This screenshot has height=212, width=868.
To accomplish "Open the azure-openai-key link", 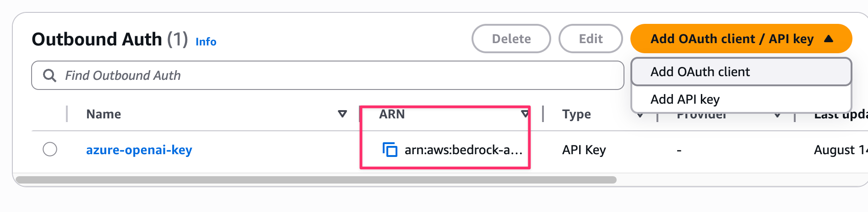I will coord(139,150).
